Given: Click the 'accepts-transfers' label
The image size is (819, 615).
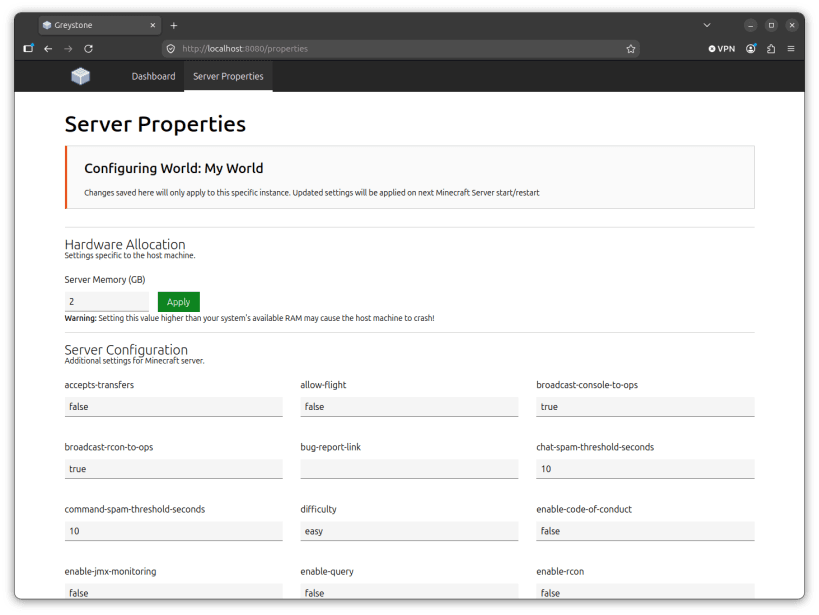Looking at the screenshot, I should [x=99, y=385].
